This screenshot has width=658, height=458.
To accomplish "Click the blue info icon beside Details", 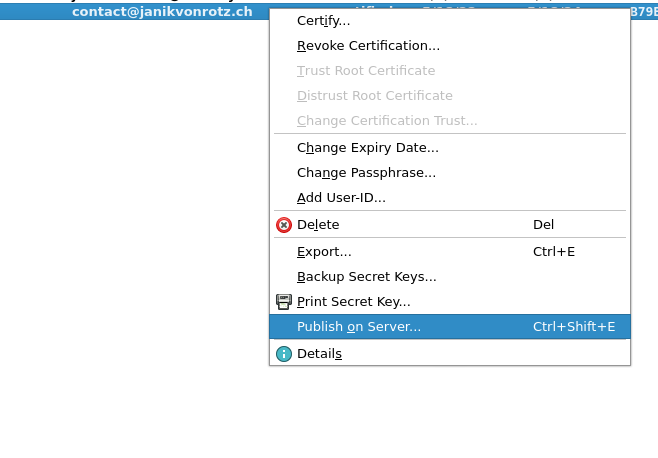I will point(284,354).
